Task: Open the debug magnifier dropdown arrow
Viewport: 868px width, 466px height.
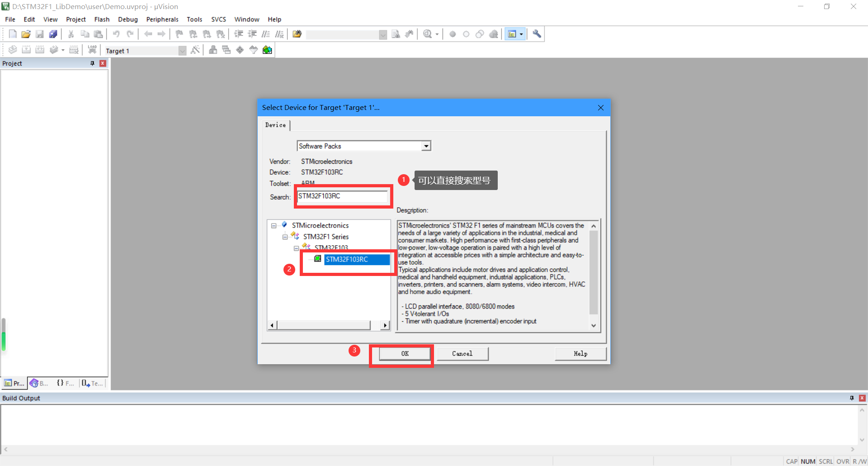Action: [437, 34]
